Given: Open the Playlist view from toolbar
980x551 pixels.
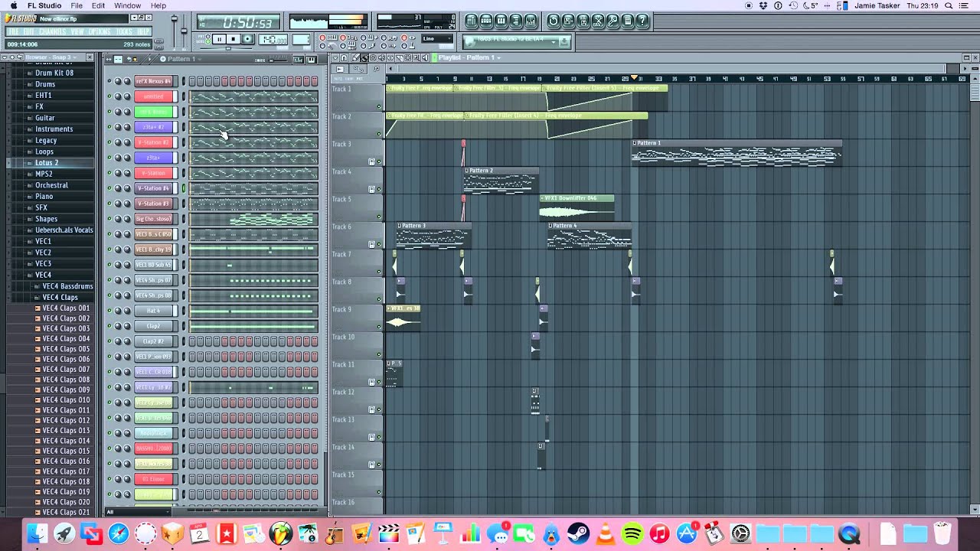Looking at the screenshot, I should pyautogui.click(x=472, y=21).
